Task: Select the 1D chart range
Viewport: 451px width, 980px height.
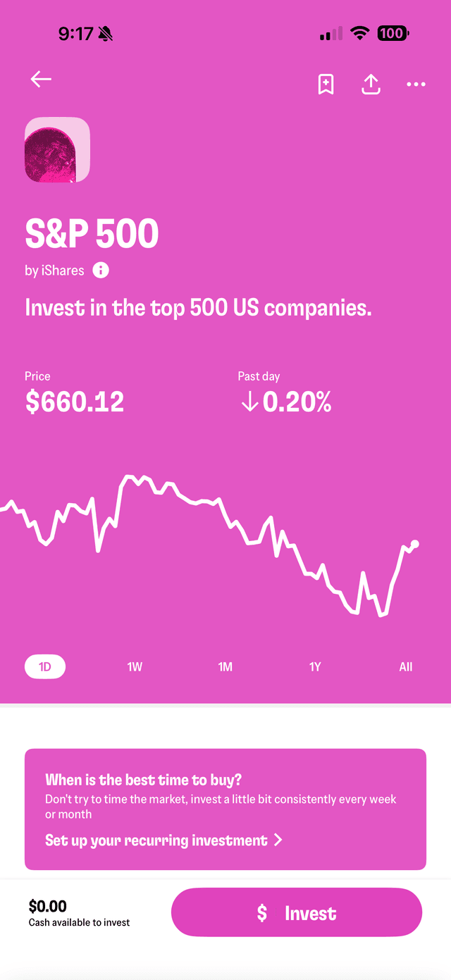Action: coord(45,666)
